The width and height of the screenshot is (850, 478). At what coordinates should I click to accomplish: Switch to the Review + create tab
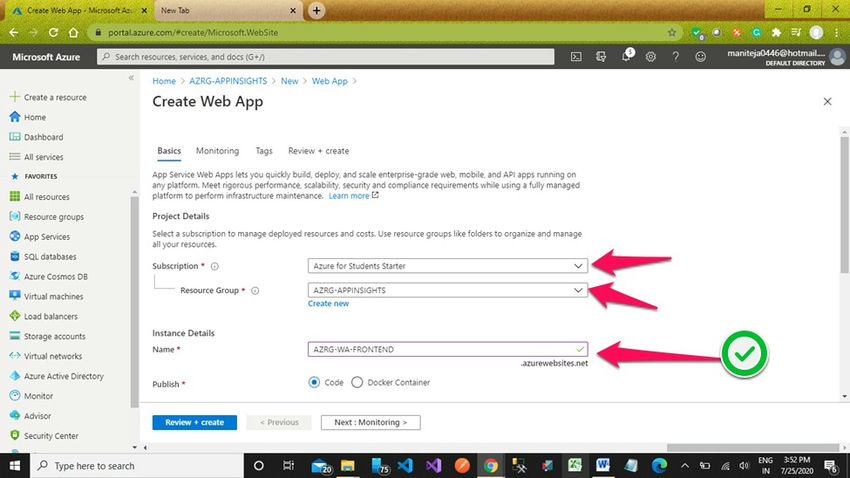(x=319, y=151)
